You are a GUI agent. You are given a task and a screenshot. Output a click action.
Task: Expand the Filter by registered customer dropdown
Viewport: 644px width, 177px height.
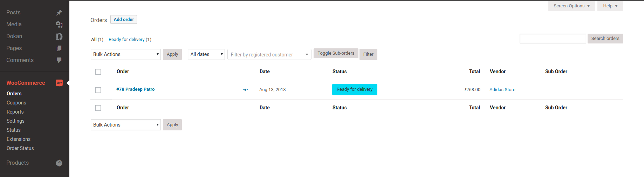[x=269, y=55]
